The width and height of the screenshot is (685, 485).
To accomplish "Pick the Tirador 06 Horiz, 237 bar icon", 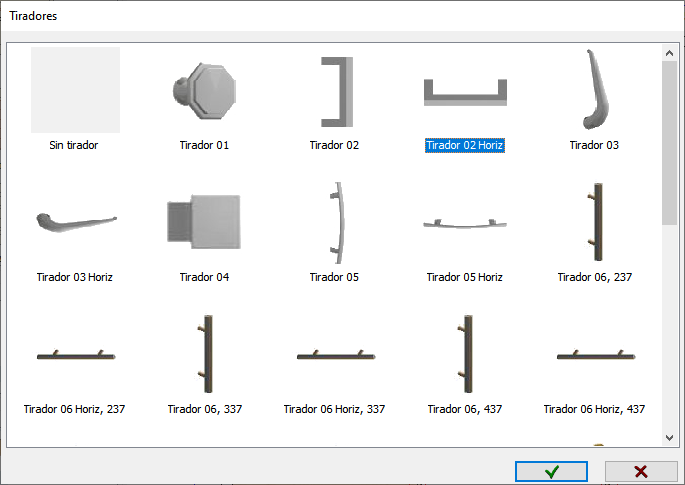I will [x=76, y=355].
